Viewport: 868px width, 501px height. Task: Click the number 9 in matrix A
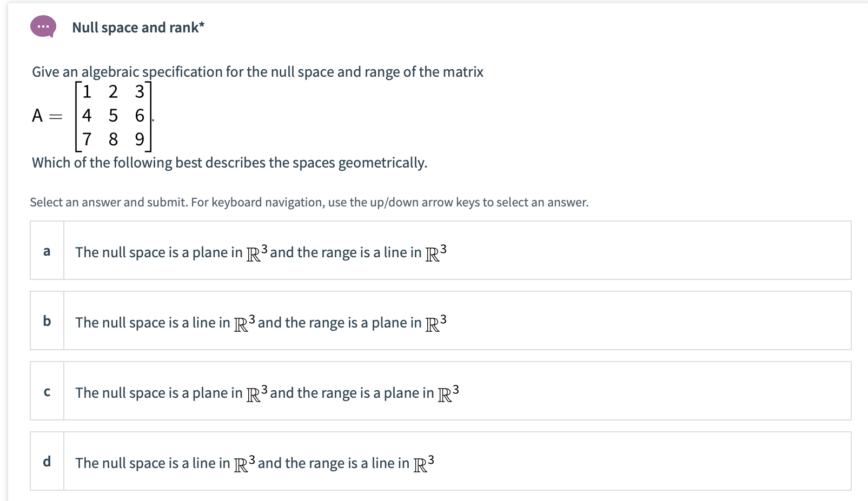pyautogui.click(x=140, y=139)
